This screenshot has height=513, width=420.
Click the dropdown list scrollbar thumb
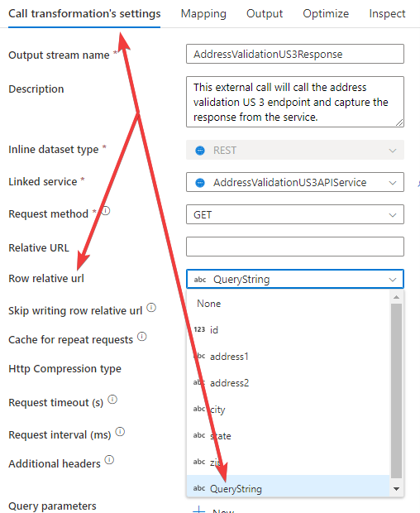pos(397,391)
